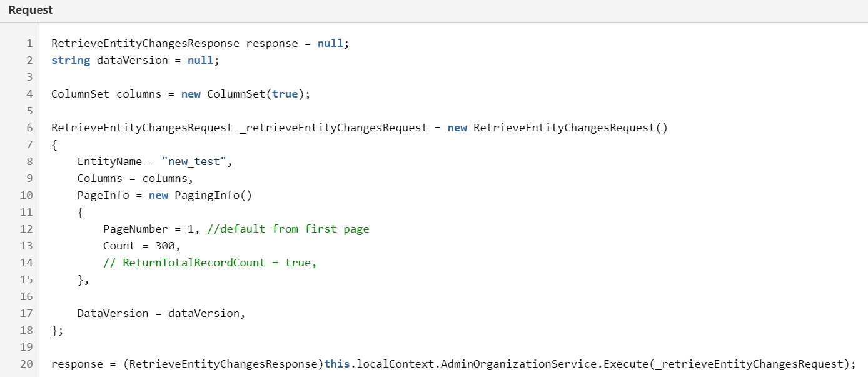868x377 pixels.
Task: Click the "Request" section header
Action: [31, 10]
